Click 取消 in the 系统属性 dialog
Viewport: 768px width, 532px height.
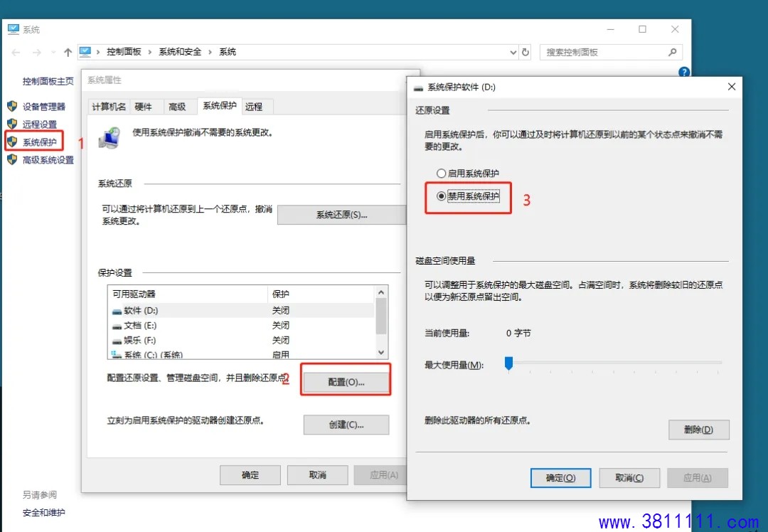click(x=317, y=474)
